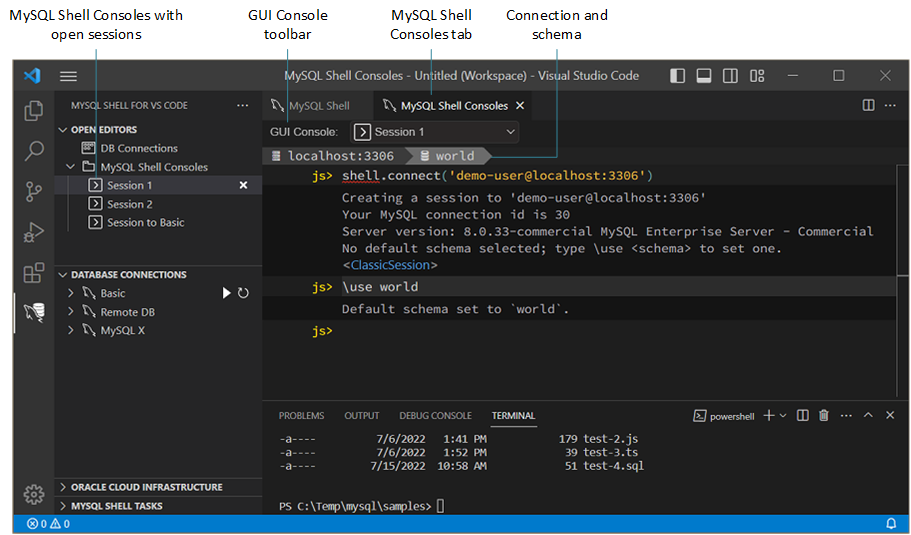Image resolution: width=911 pixels, height=535 pixels.
Task: Open the Extensions view icon
Action: [x=34, y=273]
